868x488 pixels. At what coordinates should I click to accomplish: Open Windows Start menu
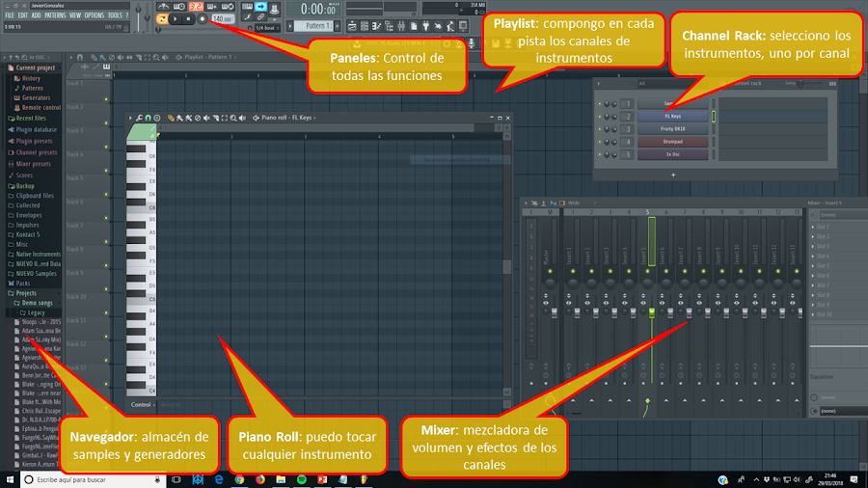coord(10,479)
